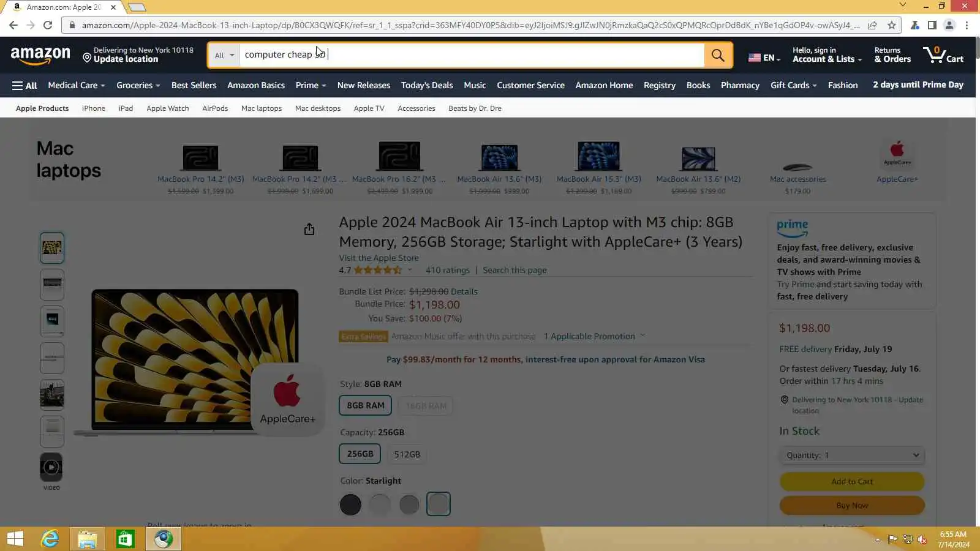This screenshot has height=551, width=980.
Task: Open the shopping cart
Action: pos(943,55)
